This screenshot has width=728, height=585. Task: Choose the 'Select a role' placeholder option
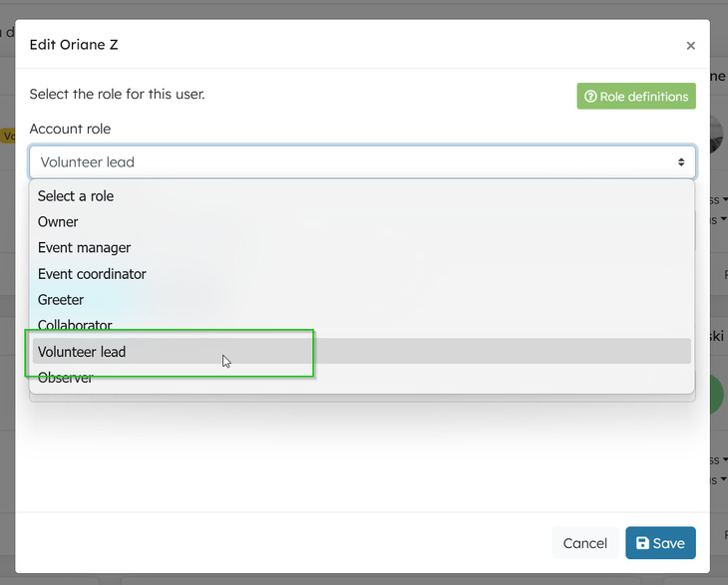click(76, 196)
